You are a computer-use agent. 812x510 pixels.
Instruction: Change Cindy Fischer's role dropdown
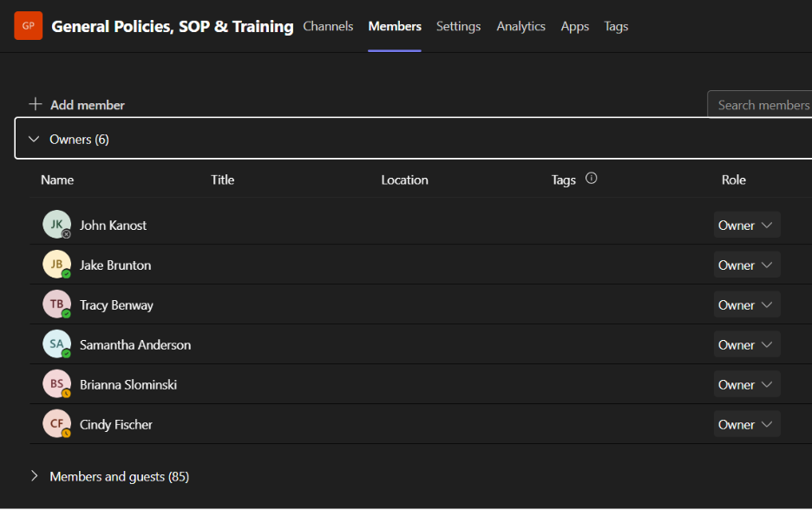[x=746, y=424]
